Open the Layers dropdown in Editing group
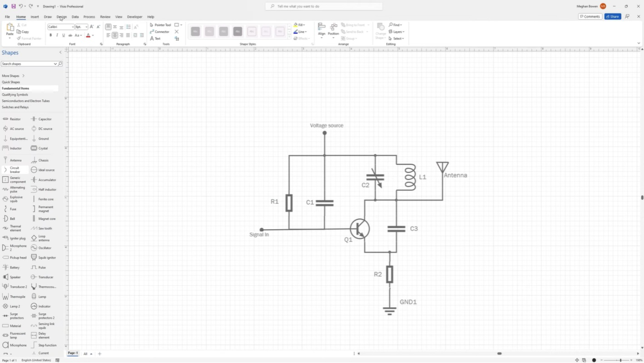Viewport: 644px width, 363px height. tap(397, 32)
